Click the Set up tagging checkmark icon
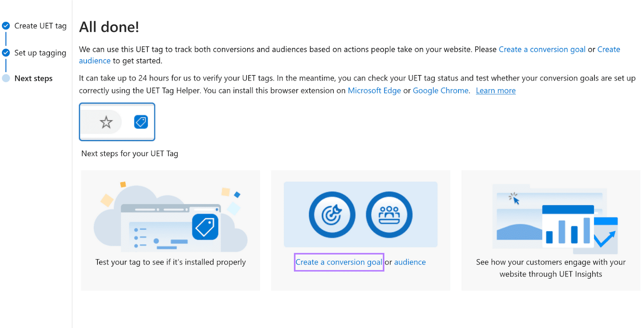 coord(6,53)
